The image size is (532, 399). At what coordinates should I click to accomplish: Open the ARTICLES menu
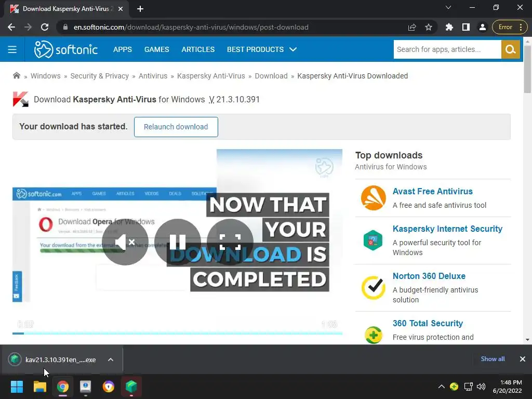point(198,49)
